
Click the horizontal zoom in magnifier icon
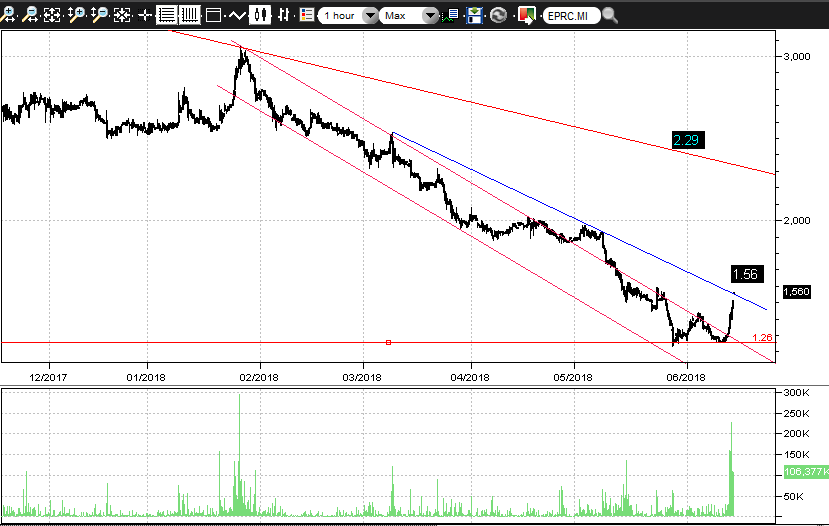pos(8,15)
